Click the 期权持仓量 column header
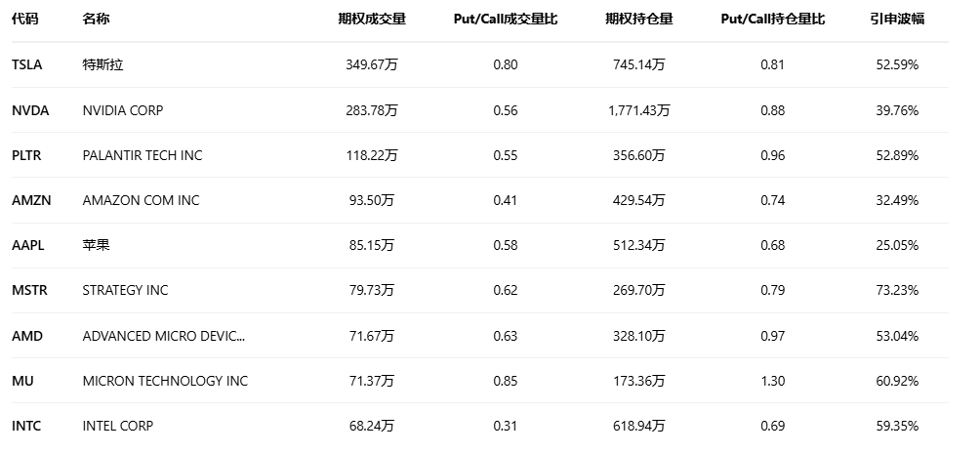The height and width of the screenshot is (453, 980). point(638,20)
